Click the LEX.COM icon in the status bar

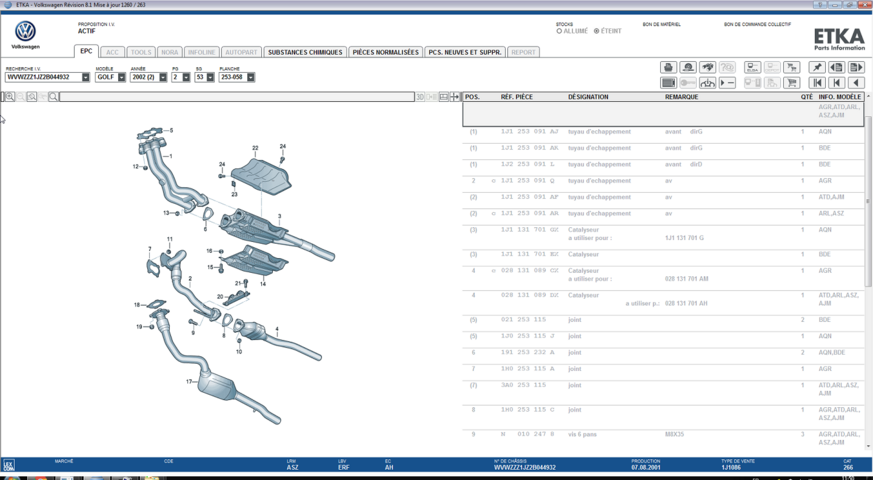click(x=8, y=465)
